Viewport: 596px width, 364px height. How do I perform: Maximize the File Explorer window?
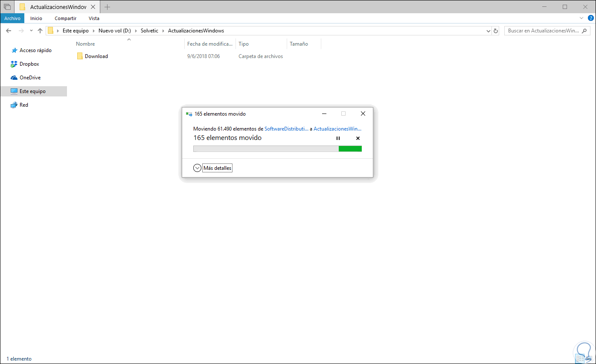565,7
